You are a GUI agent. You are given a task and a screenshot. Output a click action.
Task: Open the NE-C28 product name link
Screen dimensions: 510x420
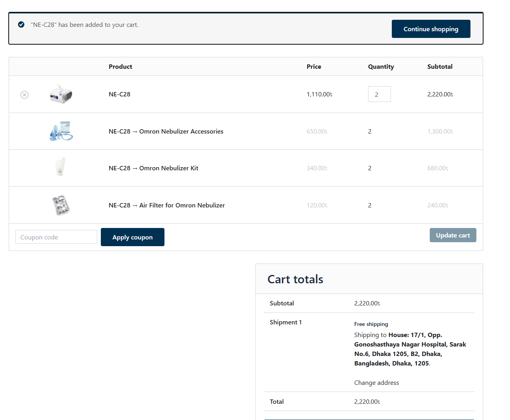click(119, 94)
